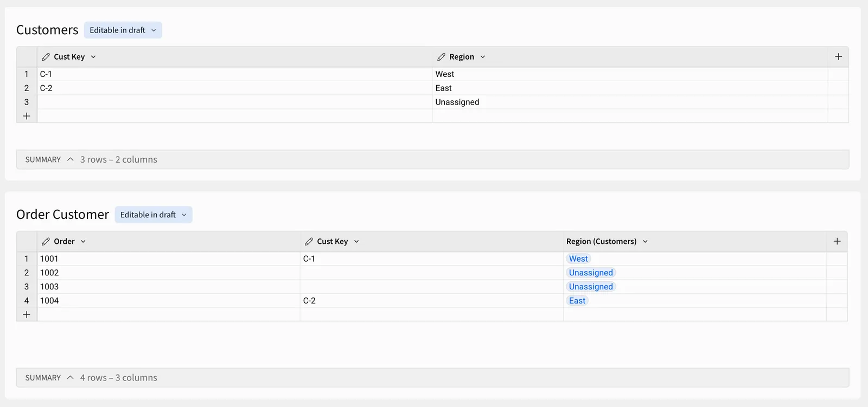Select order 1002 cell
The width and height of the screenshot is (868, 407).
pos(169,273)
